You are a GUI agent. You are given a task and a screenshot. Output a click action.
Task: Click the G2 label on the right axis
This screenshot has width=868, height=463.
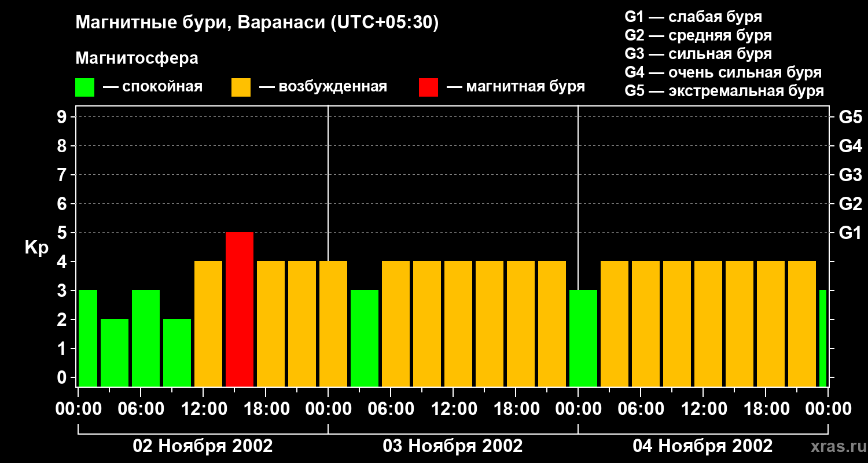[850, 204]
